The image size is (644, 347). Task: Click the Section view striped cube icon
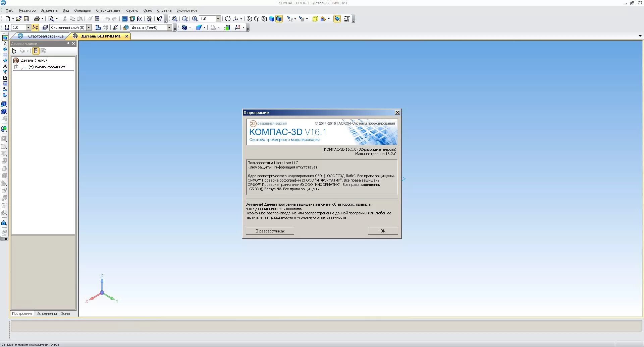click(x=184, y=27)
